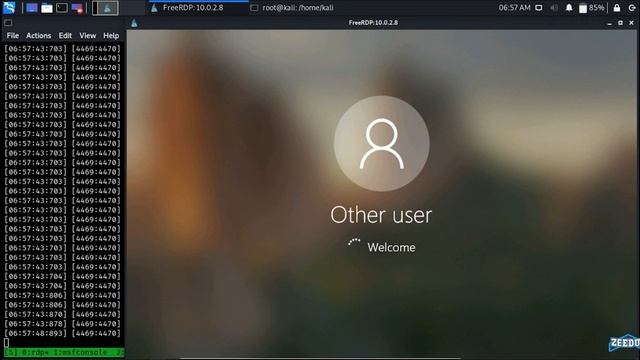Open the display settings tray icon
Screen dimensions: 640x360
coord(539,8)
